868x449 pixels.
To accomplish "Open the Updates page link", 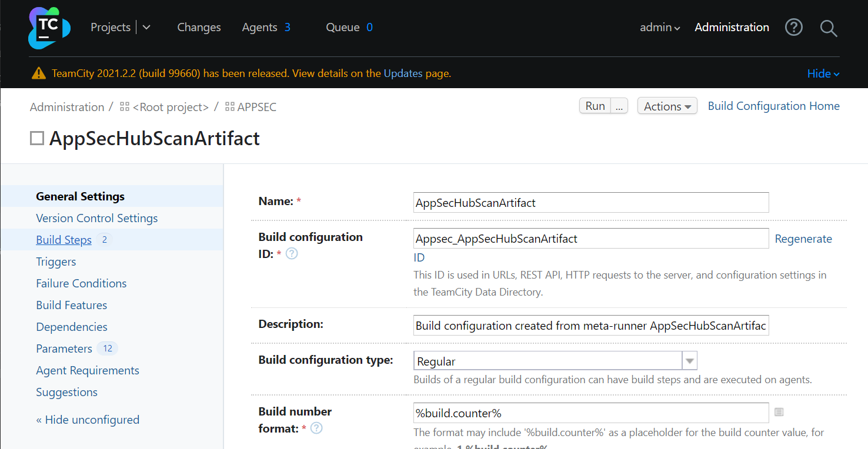I will (403, 73).
